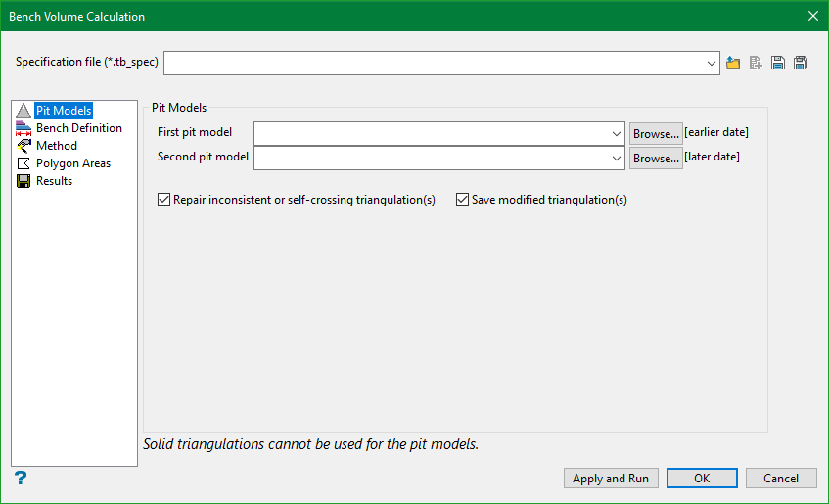829x504 pixels.
Task: Click the Apply and Run button
Action: click(611, 479)
